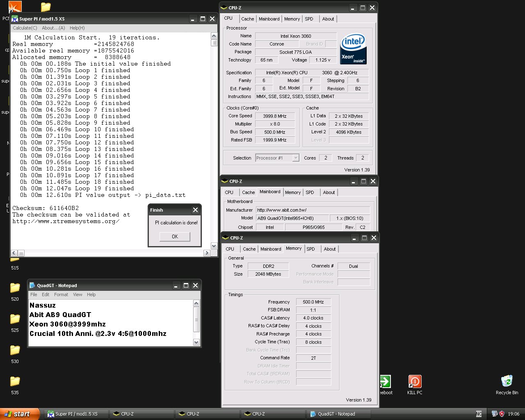The height and width of the screenshot is (420, 525).
Task: Click the CAS# Latency 4.0 clocks field
Action: click(313, 318)
